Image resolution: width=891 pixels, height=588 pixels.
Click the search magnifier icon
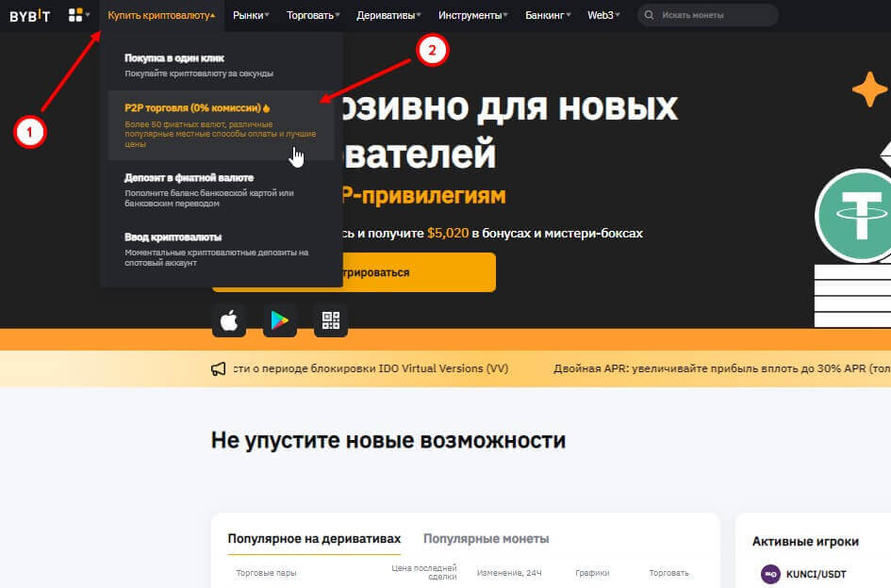(x=649, y=15)
